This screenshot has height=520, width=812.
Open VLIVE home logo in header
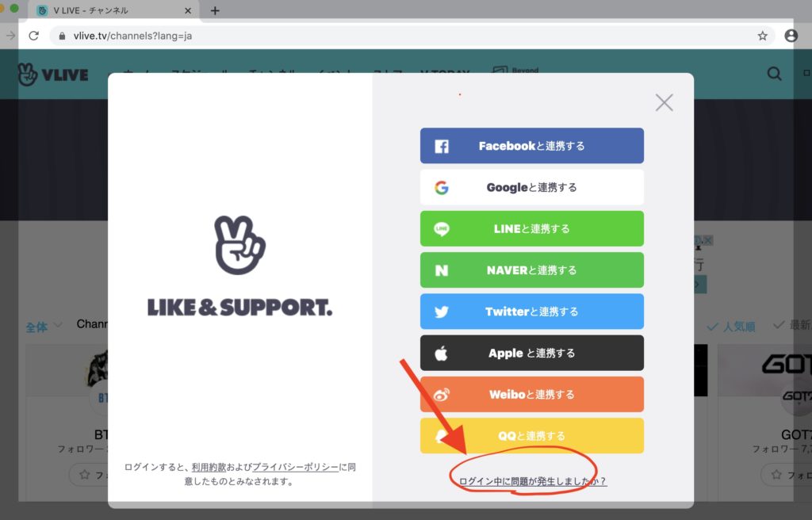click(53, 75)
